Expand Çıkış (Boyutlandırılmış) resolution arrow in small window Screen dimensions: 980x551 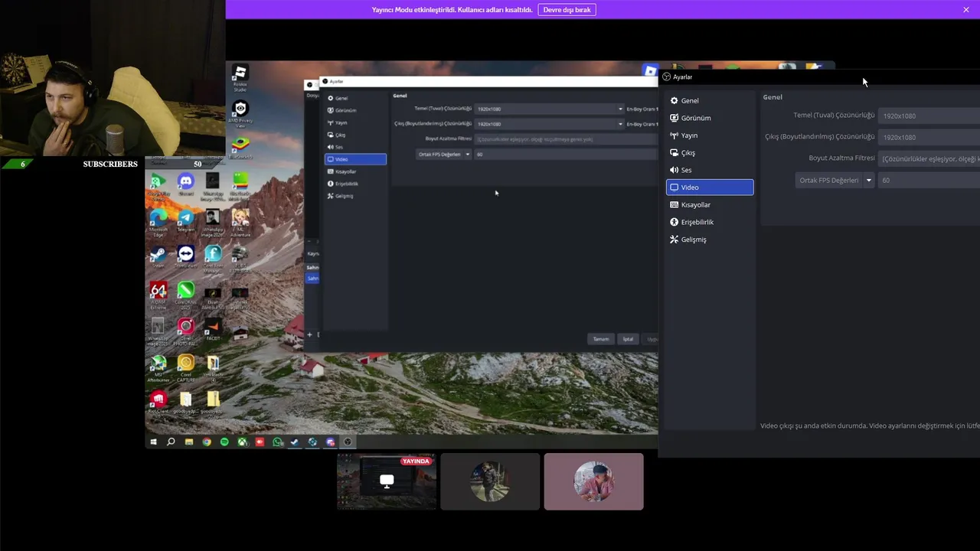pyautogui.click(x=620, y=124)
